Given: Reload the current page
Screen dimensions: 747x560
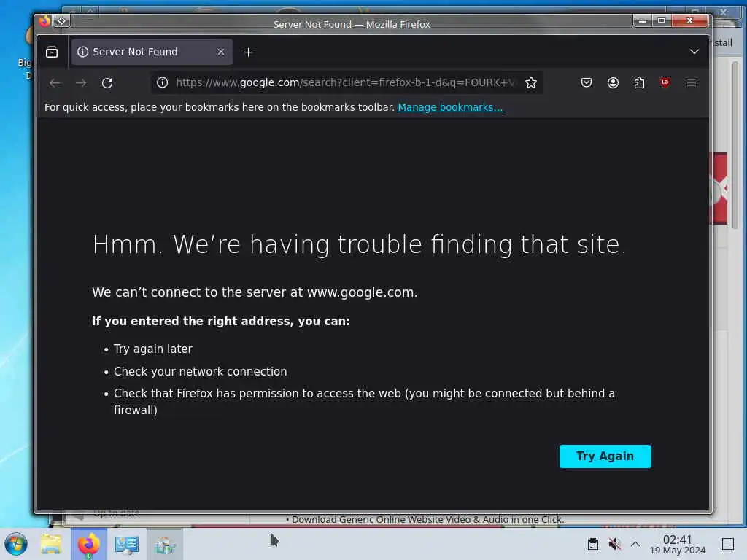Looking at the screenshot, I should (107, 83).
